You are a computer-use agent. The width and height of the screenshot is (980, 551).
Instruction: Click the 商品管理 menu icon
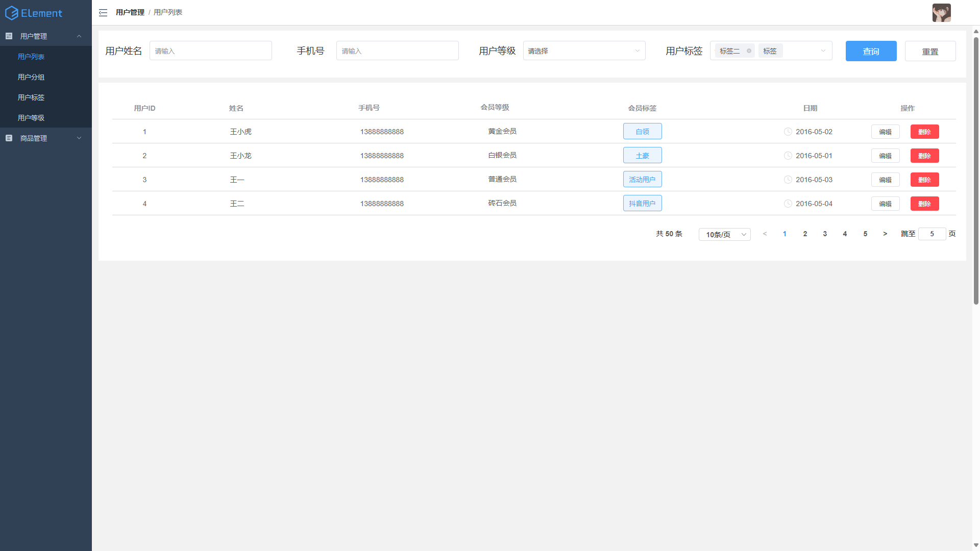click(x=9, y=138)
